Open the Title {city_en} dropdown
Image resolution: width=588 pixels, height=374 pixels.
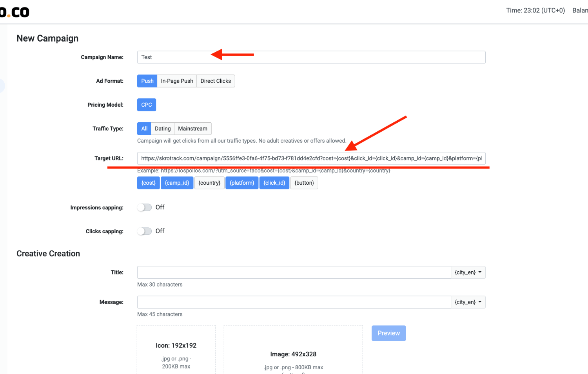(x=468, y=272)
